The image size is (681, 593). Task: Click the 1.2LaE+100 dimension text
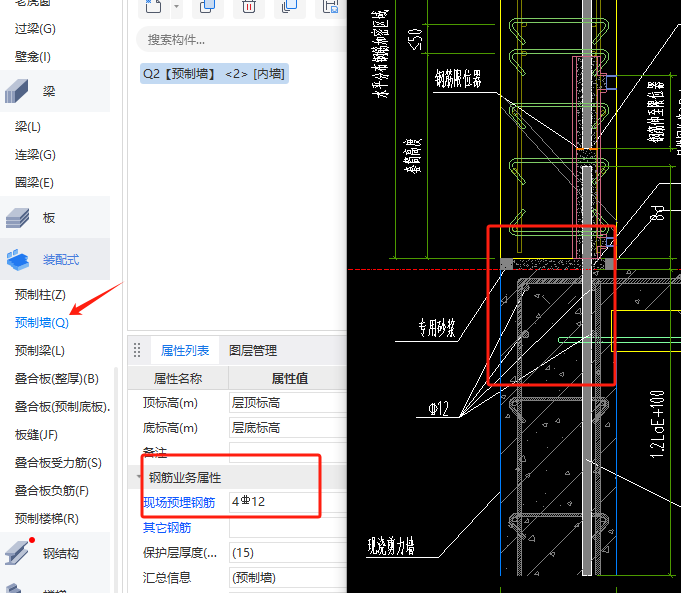pyautogui.click(x=657, y=424)
